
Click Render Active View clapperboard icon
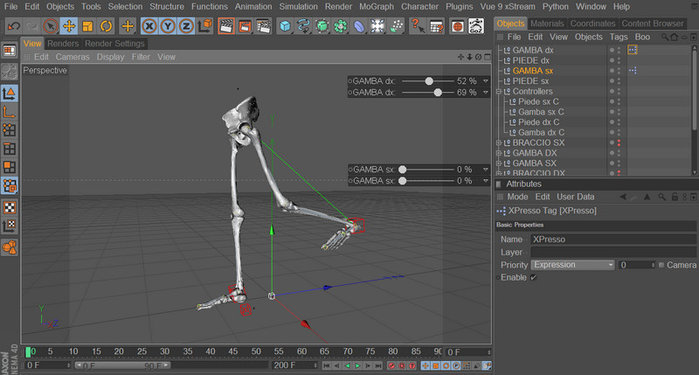click(x=226, y=26)
